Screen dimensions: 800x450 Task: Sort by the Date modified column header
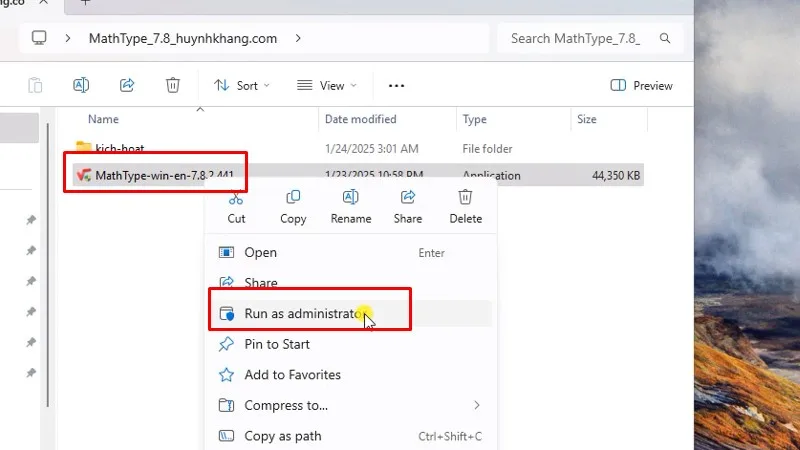(361, 119)
